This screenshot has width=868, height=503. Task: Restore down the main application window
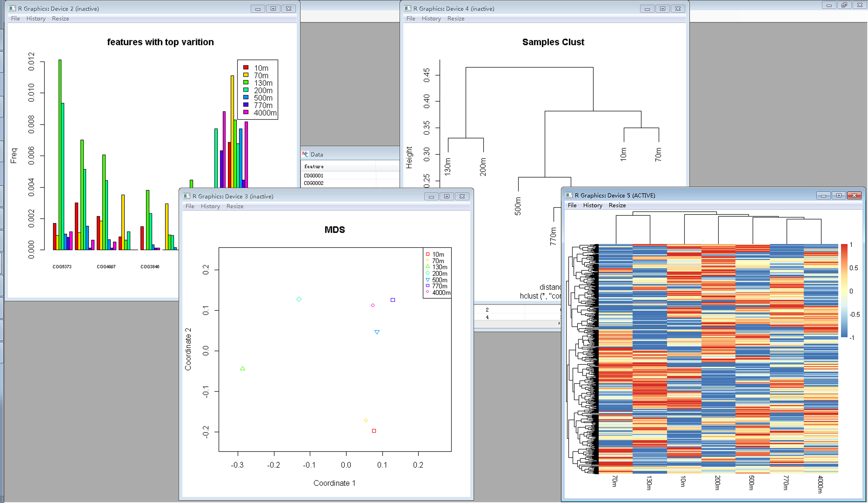click(844, 5)
